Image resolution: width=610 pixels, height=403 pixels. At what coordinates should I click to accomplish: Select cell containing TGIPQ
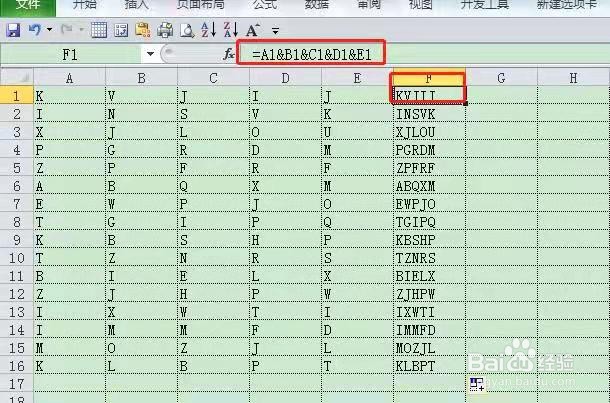(429, 222)
